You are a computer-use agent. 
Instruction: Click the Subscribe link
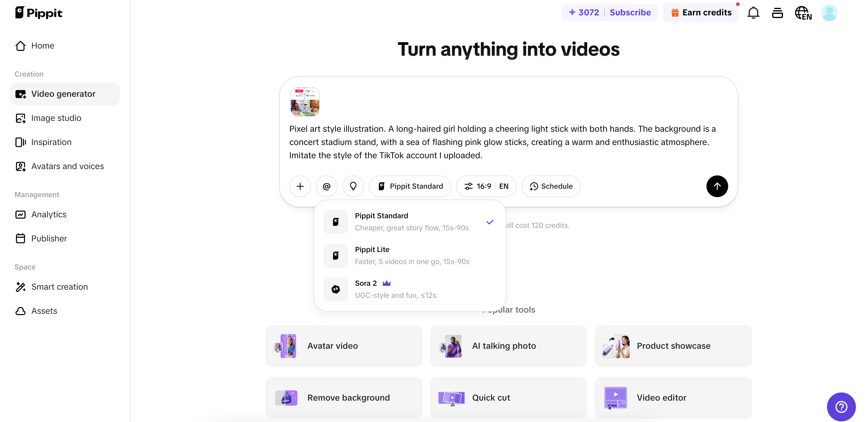(x=630, y=12)
